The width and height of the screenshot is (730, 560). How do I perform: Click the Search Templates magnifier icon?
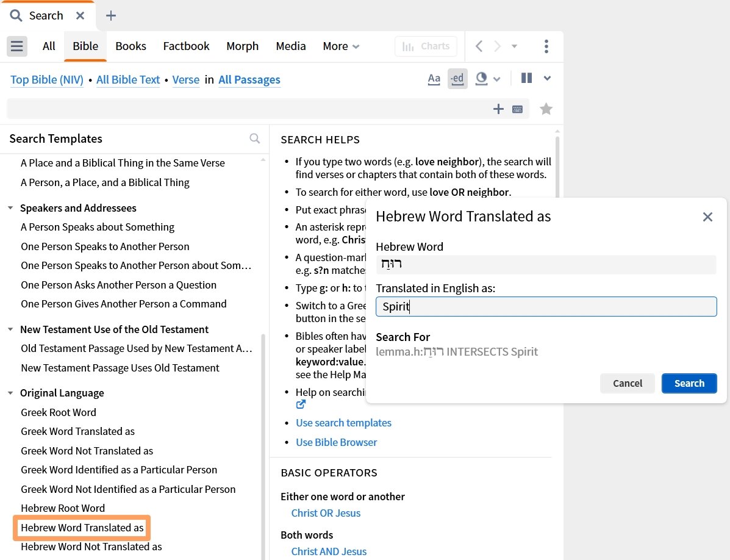255,138
